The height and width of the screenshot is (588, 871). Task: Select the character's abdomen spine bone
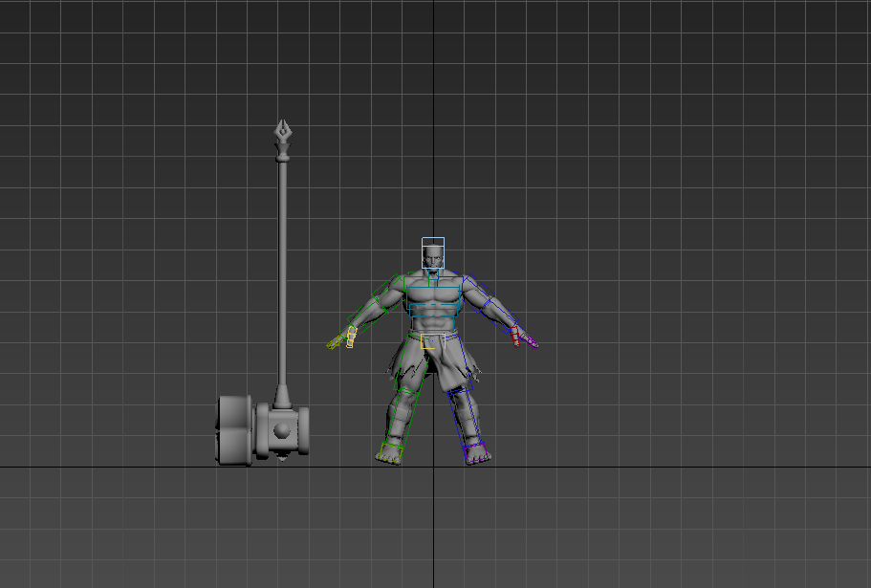(434, 320)
